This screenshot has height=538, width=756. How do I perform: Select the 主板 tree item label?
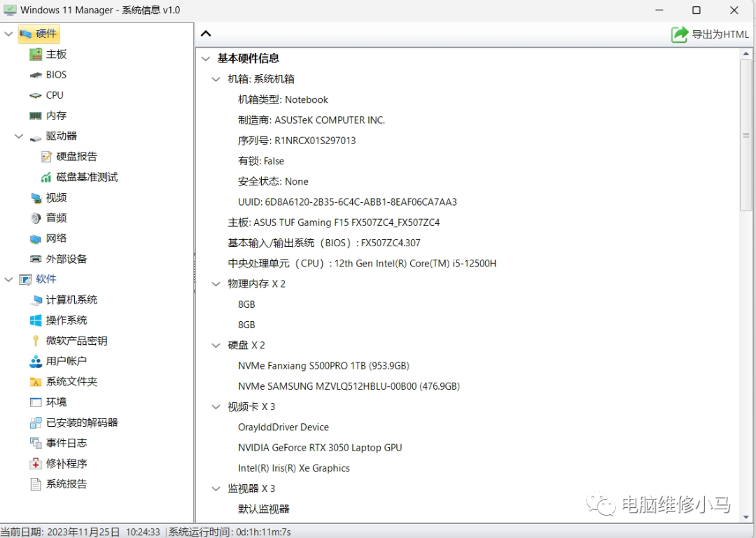pyautogui.click(x=57, y=55)
